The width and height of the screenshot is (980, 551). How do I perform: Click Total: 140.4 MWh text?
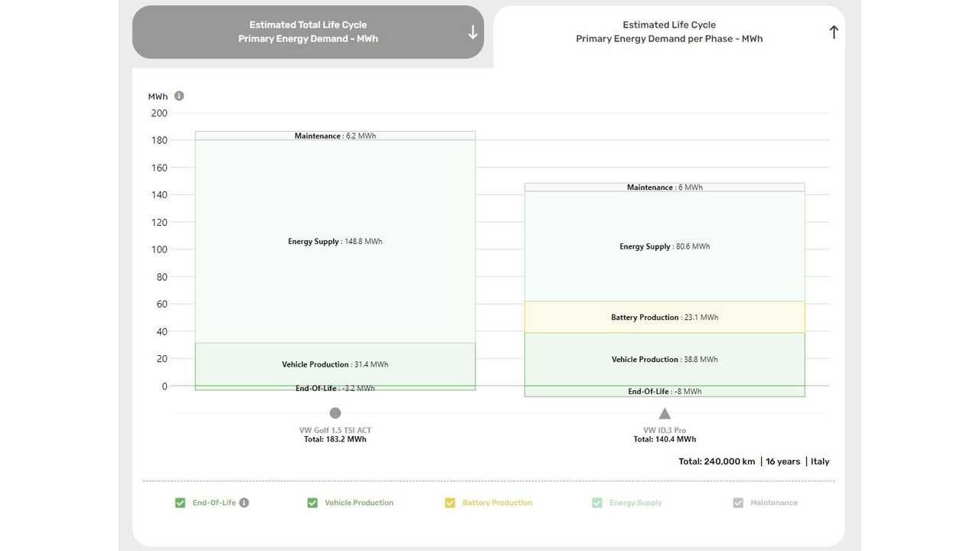click(665, 439)
